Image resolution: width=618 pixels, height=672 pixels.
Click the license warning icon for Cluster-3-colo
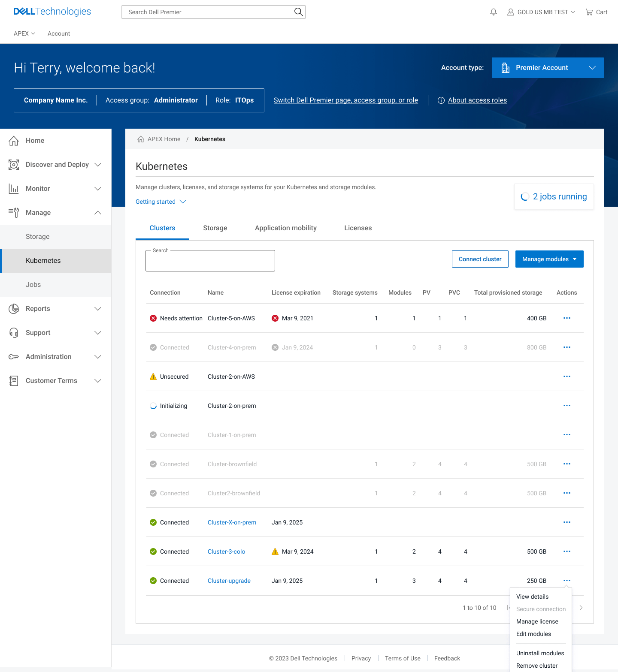tap(275, 551)
